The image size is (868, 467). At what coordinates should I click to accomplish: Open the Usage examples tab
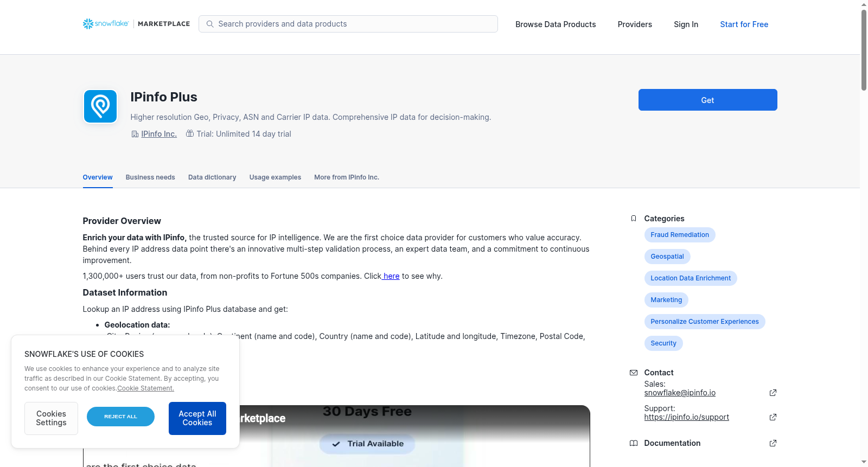(x=275, y=177)
